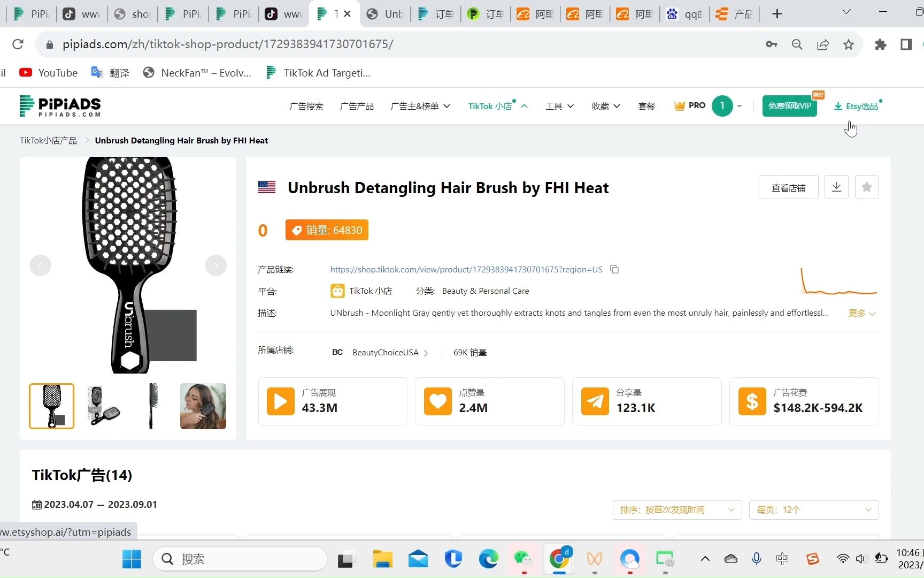Select the two-brushes thumbnail
Viewport: 924px width, 578px height.
[x=103, y=406]
